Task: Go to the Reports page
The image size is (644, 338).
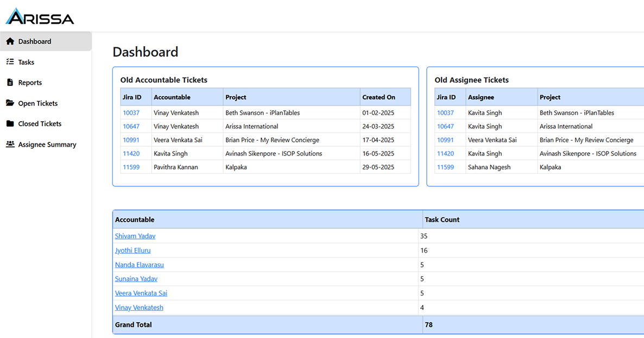Action: [x=30, y=83]
